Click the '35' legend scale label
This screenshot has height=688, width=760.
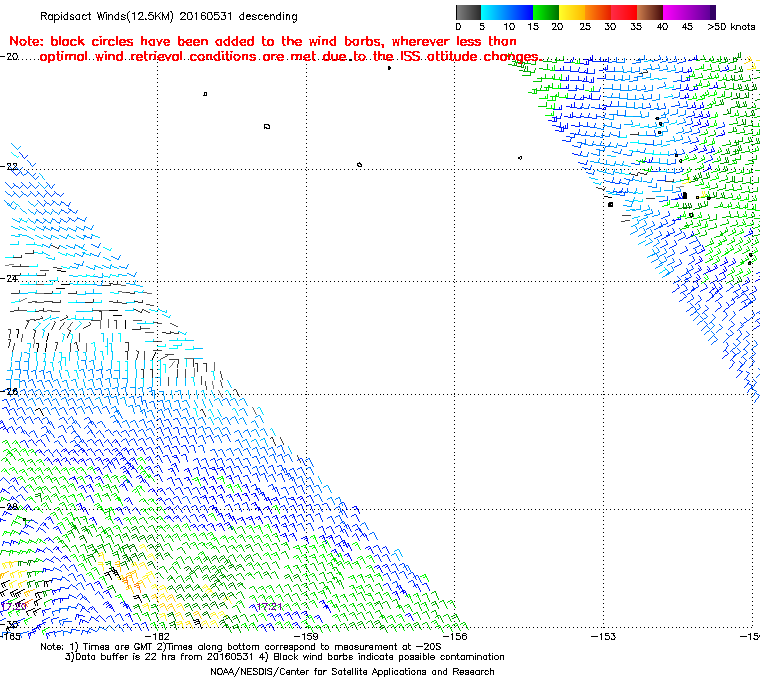tap(636, 27)
